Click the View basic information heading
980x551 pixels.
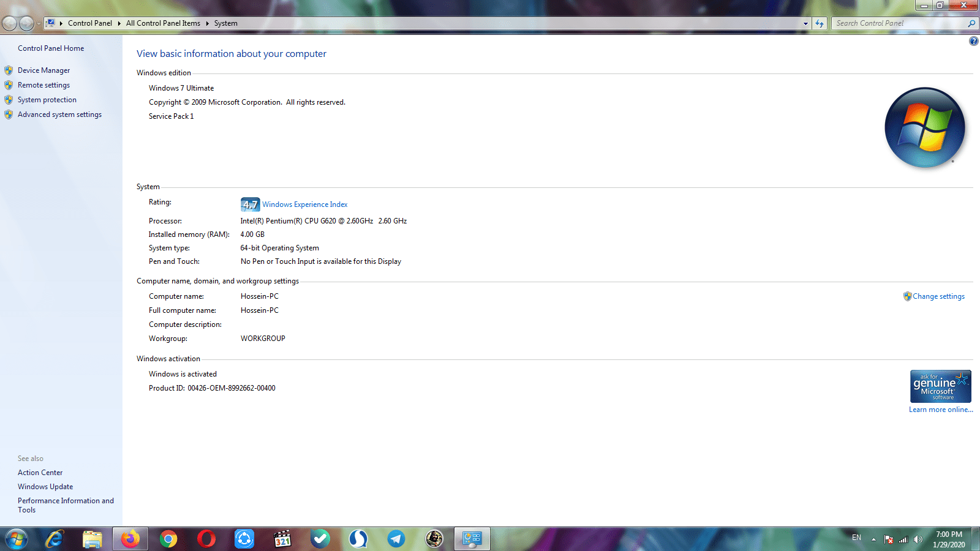pos(232,54)
